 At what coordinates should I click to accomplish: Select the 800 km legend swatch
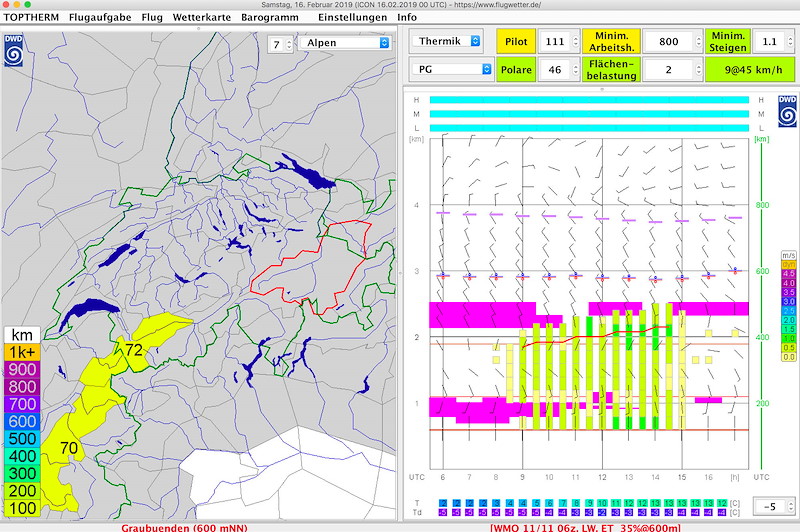[22, 387]
